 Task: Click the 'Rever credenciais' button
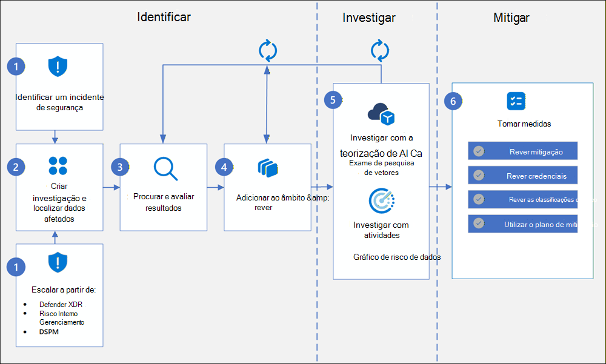522,175
